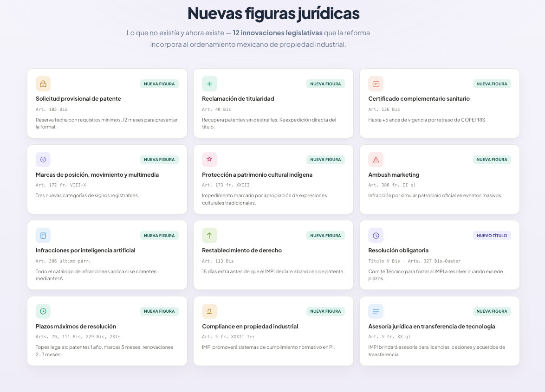Click description about simular patrocinio oficial en eventos
Viewport: 545px width, 392px height.
(x=435, y=195)
